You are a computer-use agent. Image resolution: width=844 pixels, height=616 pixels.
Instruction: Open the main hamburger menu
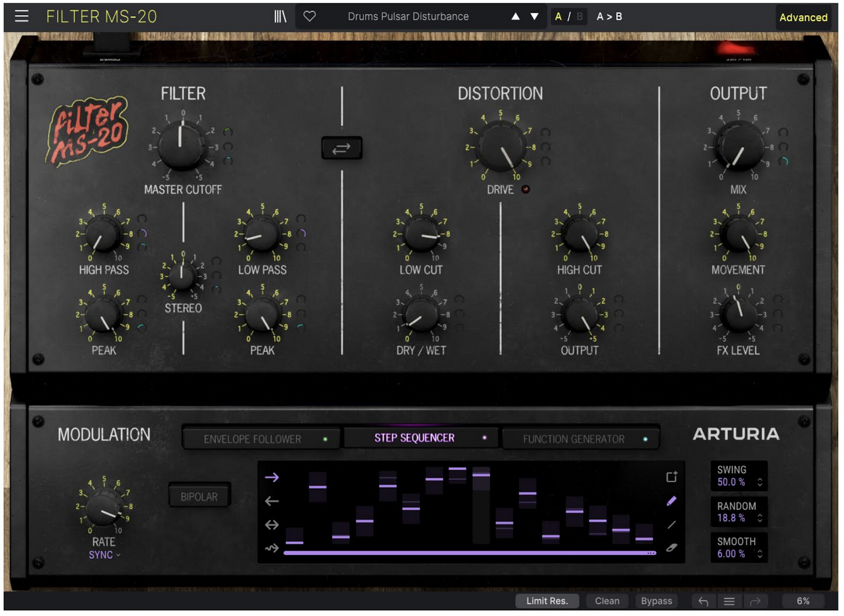pyautogui.click(x=22, y=16)
